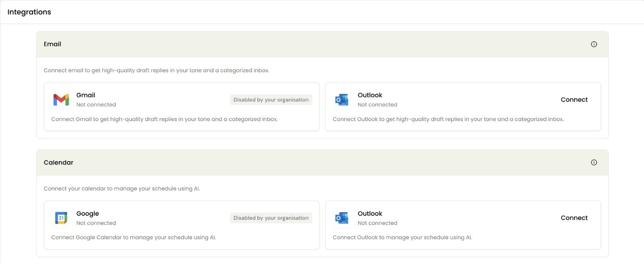
Task: Connect Outlook email integration
Action: pyautogui.click(x=574, y=100)
